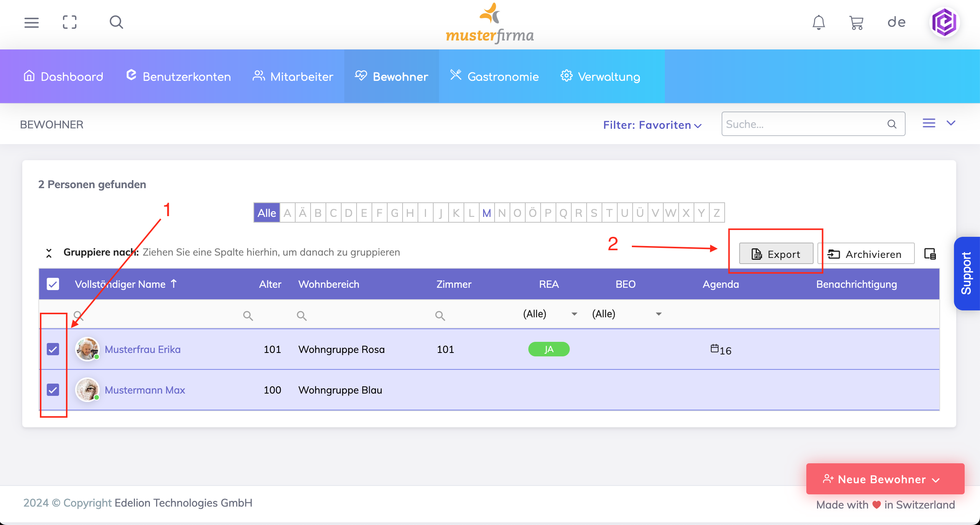Screen dimensions: 980x525
Task: Click the user profile avatar logo
Action: pos(944,23)
